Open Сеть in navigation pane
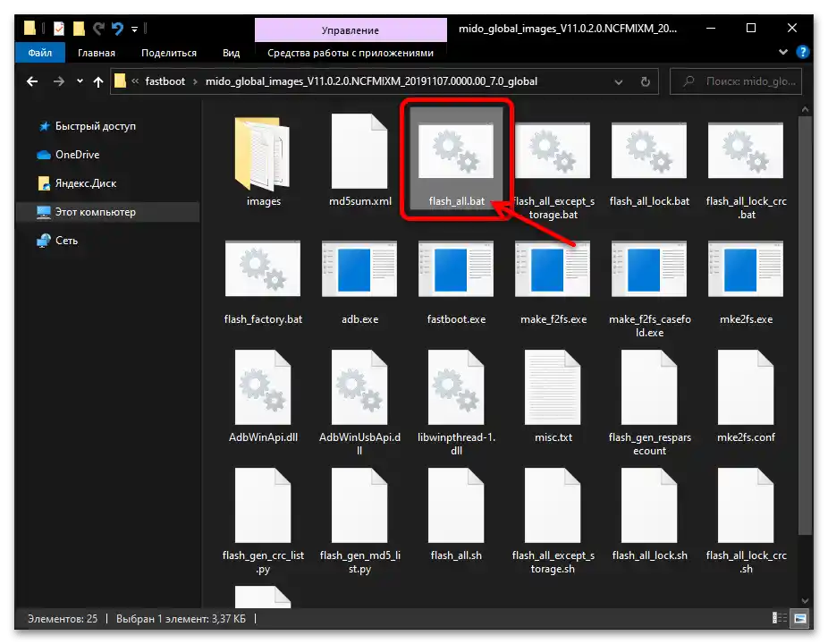Image resolution: width=828 pixels, height=644 pixels. [58, 241]
